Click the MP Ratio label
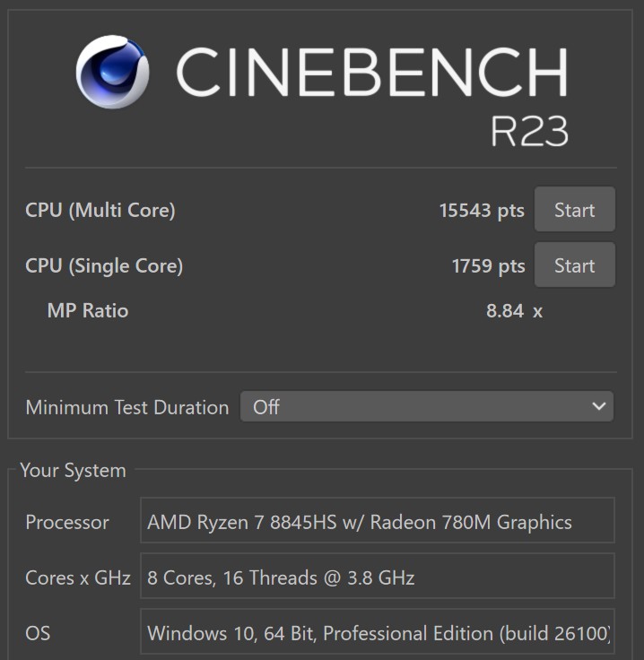Viewport: 644px width, 660px height. click(88, 311)
